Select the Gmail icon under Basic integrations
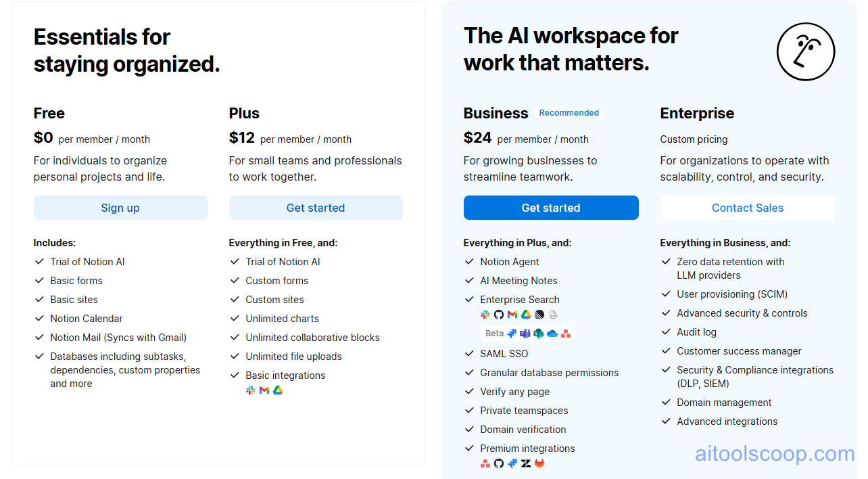The width and height of the screenshot is (868, 479). tap(263, 390)
